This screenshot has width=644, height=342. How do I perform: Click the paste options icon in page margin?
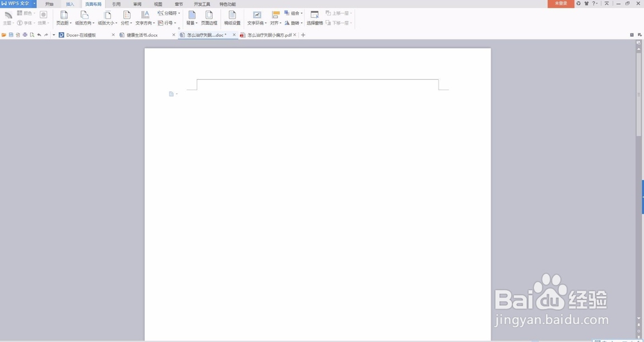pos(172,94)
